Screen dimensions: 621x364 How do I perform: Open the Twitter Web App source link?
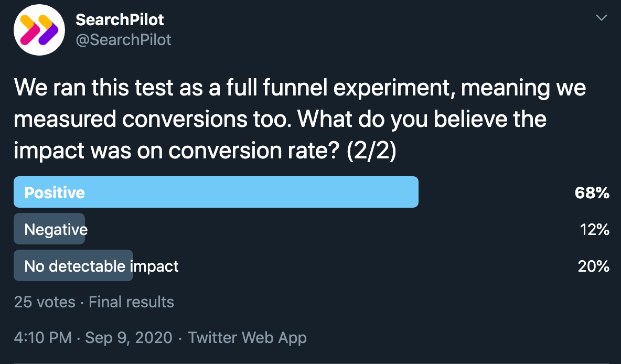pyautogui.click(x=247, y=337)
